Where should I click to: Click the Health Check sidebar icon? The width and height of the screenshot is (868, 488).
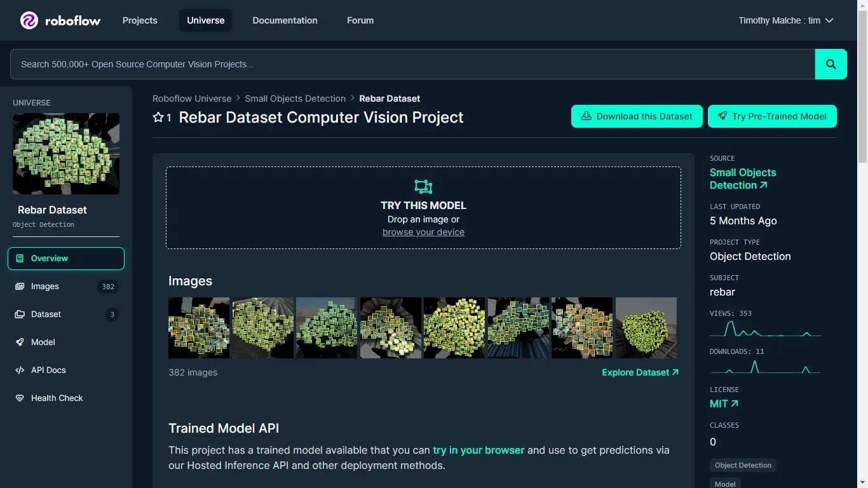coord(20,398)
